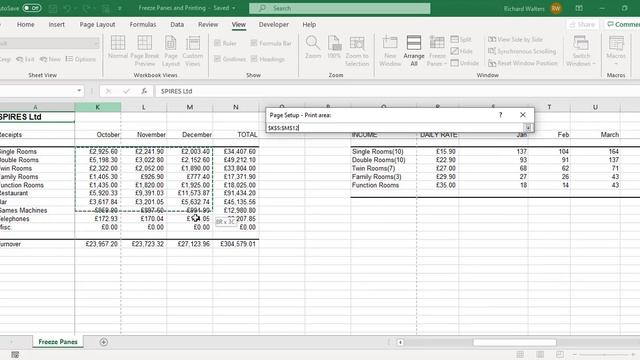
Task: Close the Page Setup Print area dialog
Action: (522, 115)
